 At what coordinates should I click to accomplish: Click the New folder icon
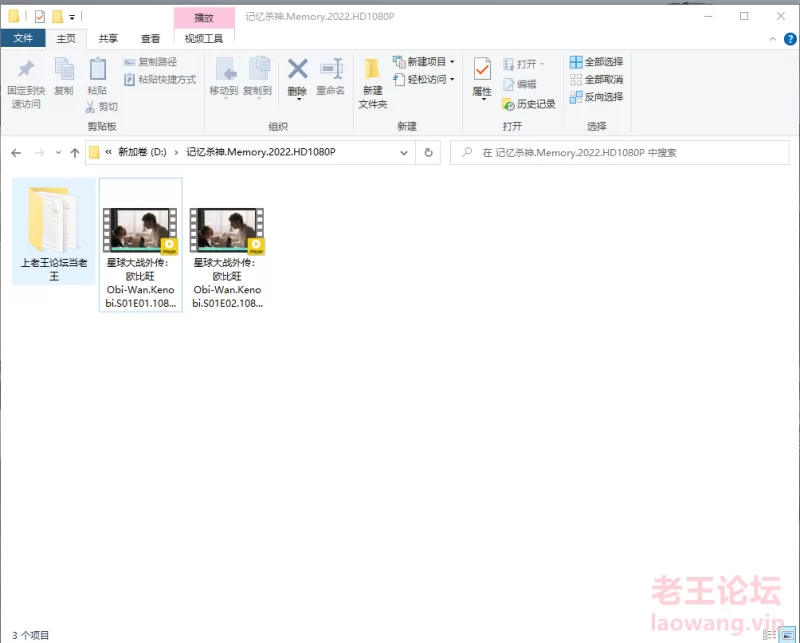click(372, 69)
